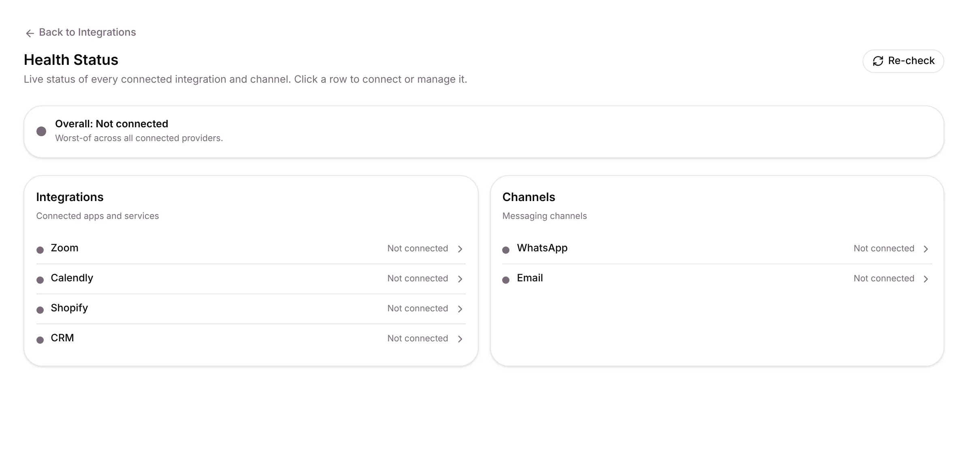Click the Integrations card heading
Image resolution: width=980 pixels, height=467 pixels.
[x=70, y=197]
